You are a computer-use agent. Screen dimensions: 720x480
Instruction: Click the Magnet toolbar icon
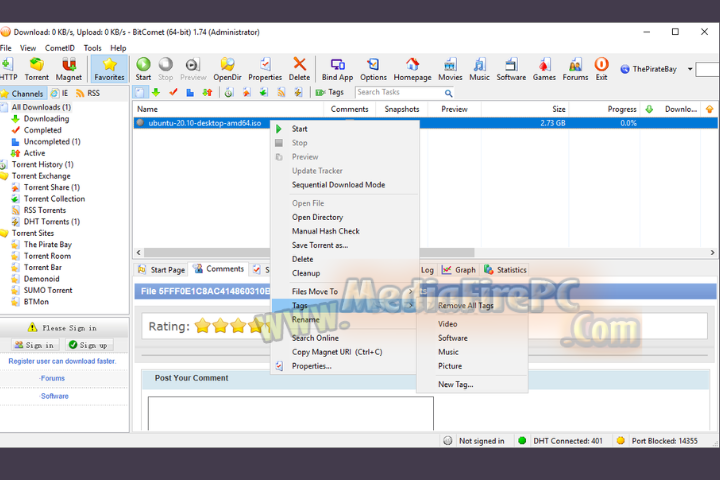(68, 69)
